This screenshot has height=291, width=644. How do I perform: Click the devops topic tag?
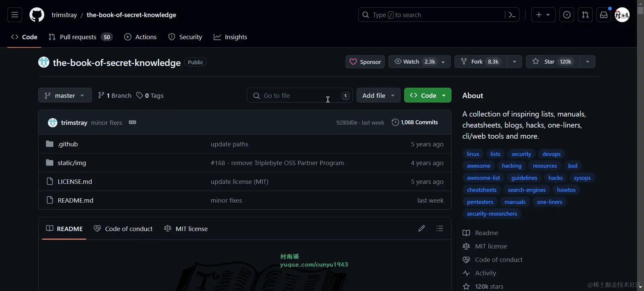[x=551, y=154]
